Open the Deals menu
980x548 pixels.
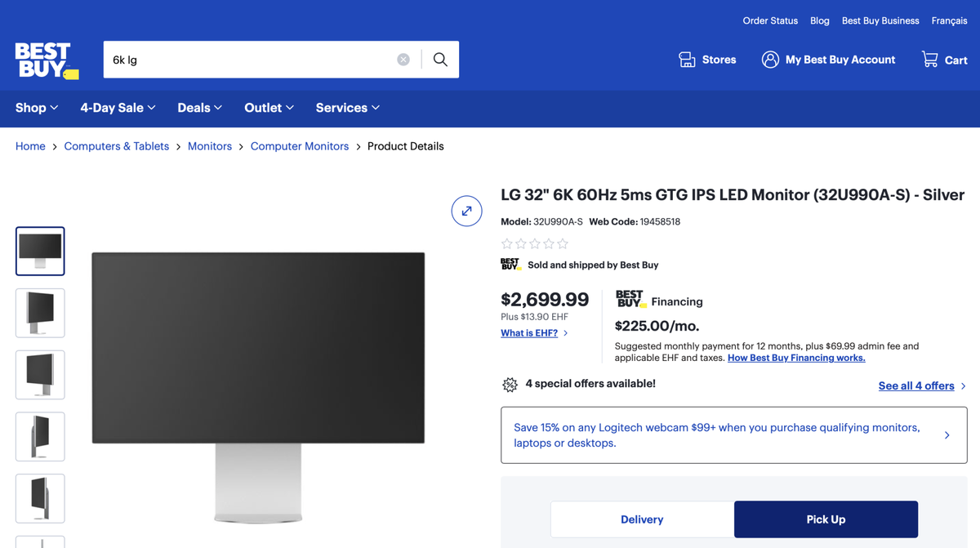[200, 108]
